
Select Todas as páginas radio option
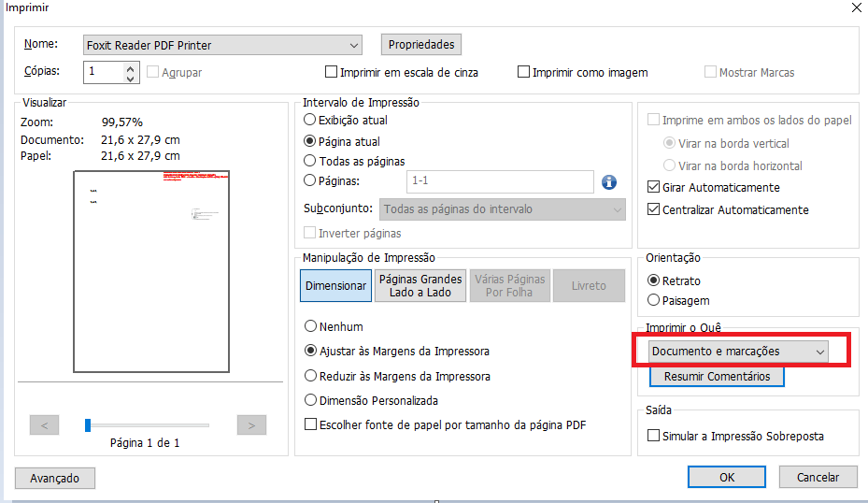[x=310, y=161]
